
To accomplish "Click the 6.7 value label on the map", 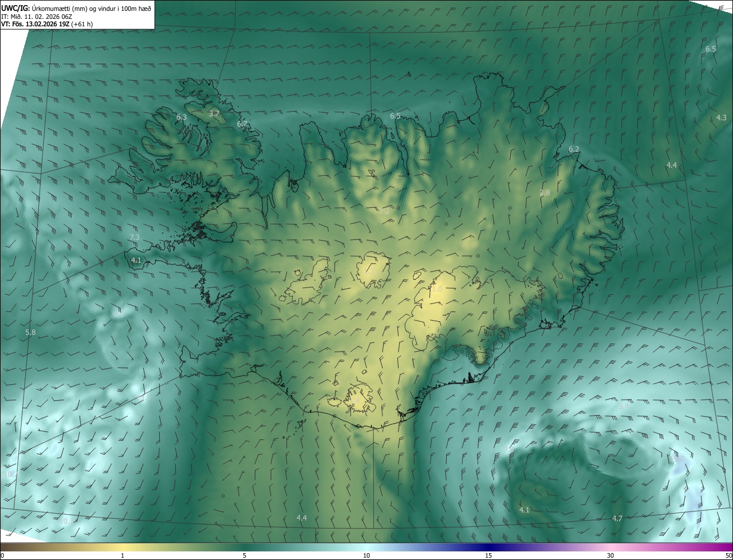I will [x=242, y=124].
